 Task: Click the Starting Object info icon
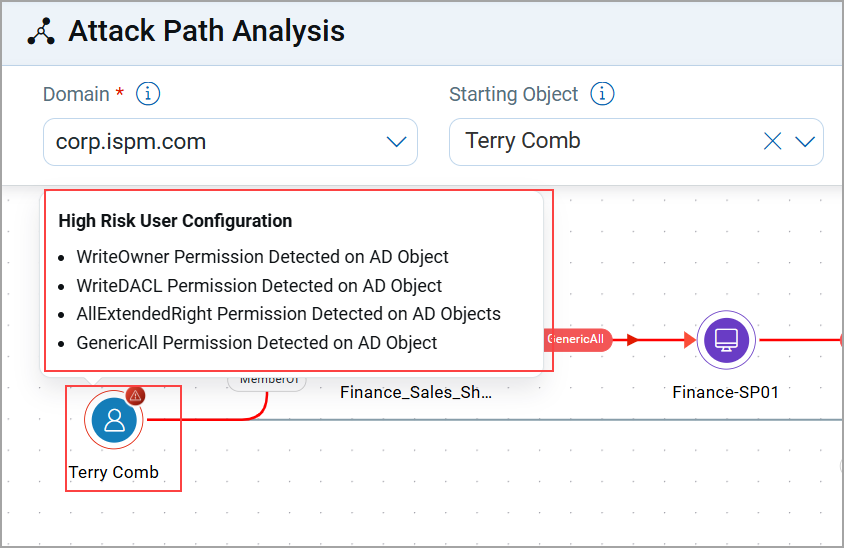[x=602, y=94]
